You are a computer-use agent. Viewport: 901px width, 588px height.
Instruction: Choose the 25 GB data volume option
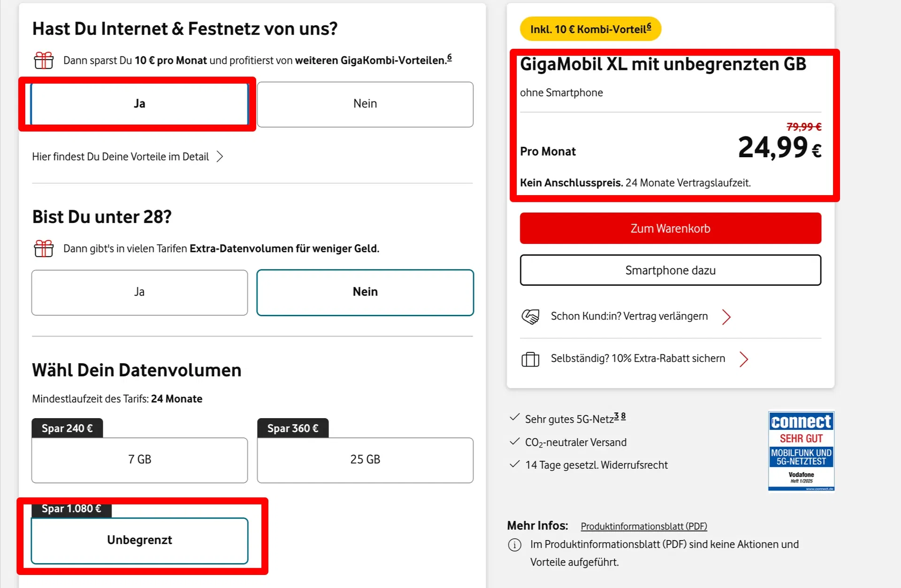365,460
